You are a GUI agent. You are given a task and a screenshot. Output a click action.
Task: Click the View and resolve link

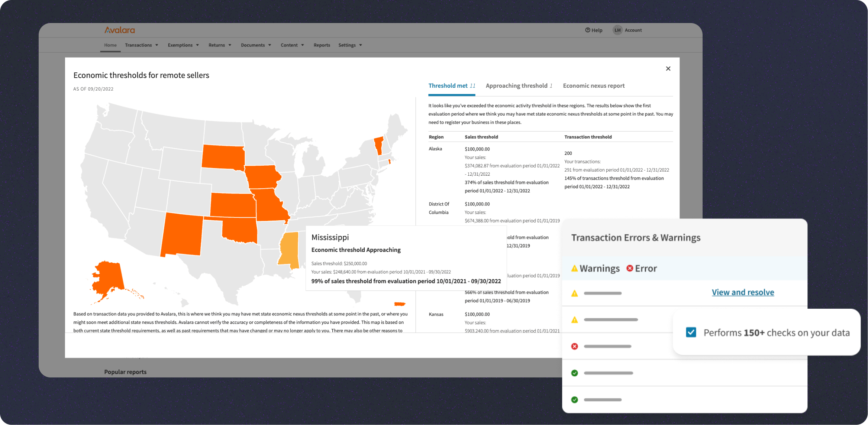click(x=743, y=292)
